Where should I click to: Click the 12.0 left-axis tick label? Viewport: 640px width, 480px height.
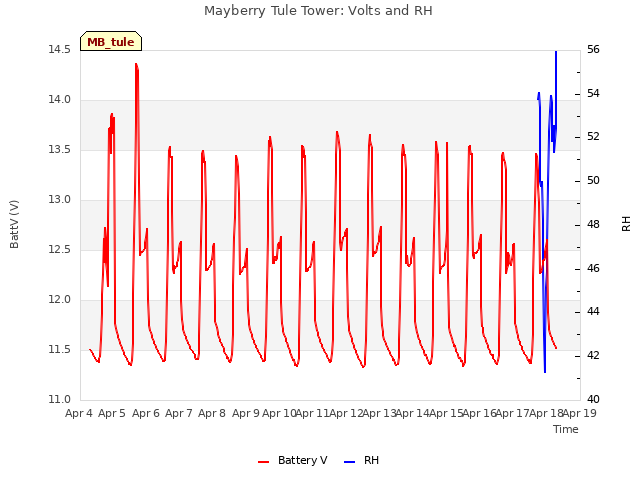60,300
